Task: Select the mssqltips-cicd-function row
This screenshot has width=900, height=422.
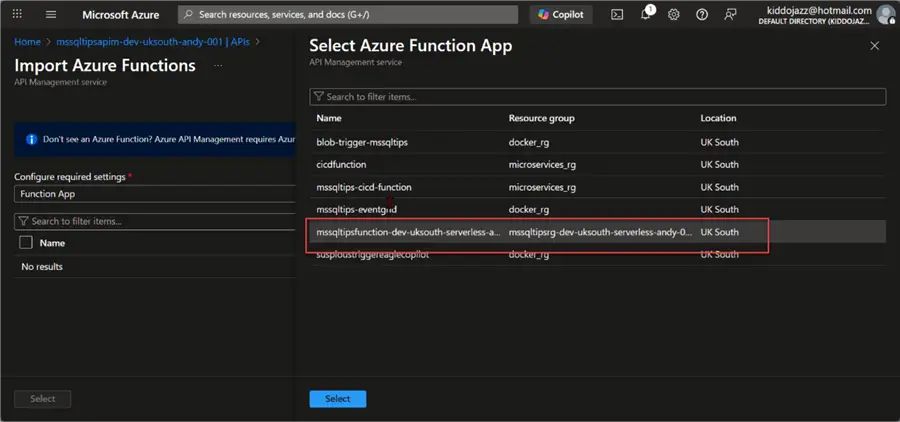Action: (x=598, y=187)
